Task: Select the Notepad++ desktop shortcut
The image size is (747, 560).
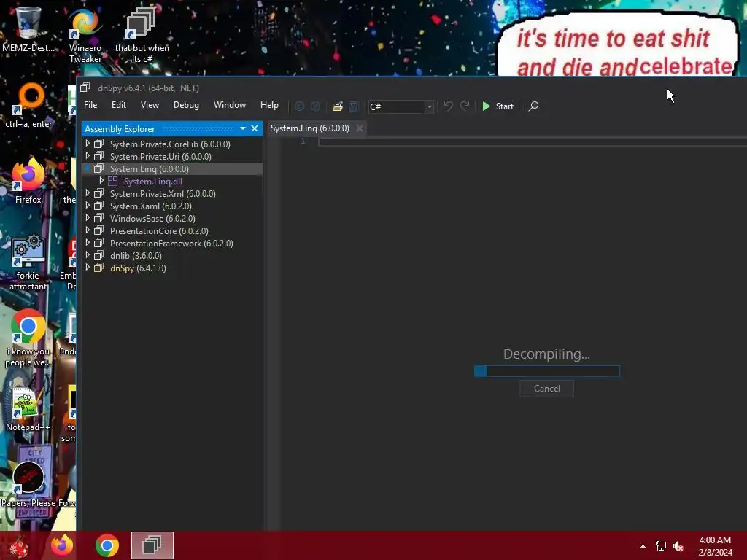Action: [28, 410]
